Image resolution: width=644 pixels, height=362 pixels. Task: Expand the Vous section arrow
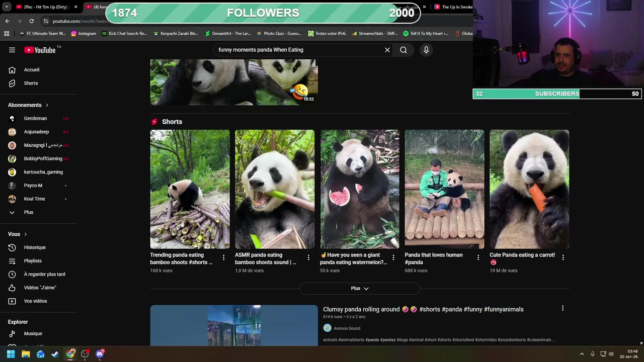[x=26, y=234]
